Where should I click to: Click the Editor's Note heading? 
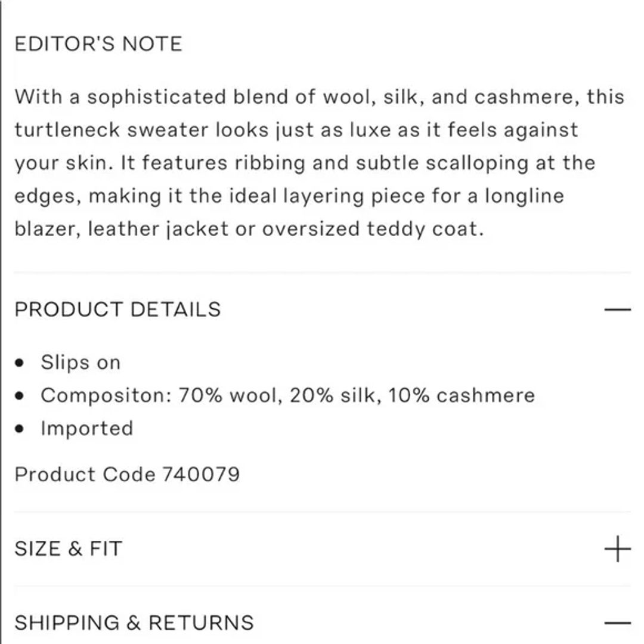coord(99,43)
